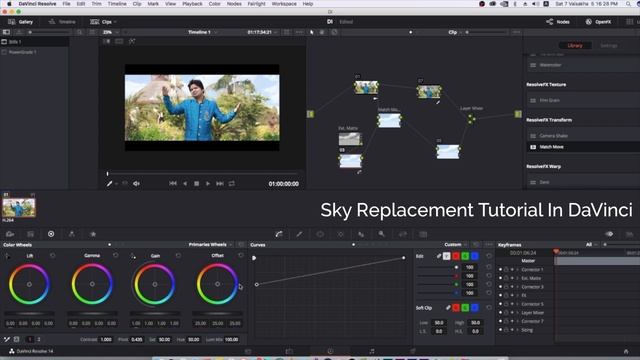Open the 3D stereoscopic palette icon

point(423,234)
